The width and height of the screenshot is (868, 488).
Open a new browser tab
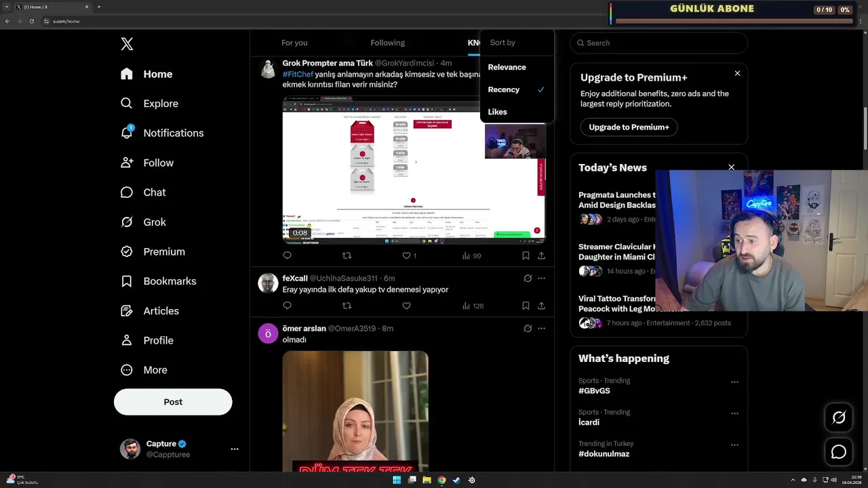pyautogui.click(x=98, y=7)
